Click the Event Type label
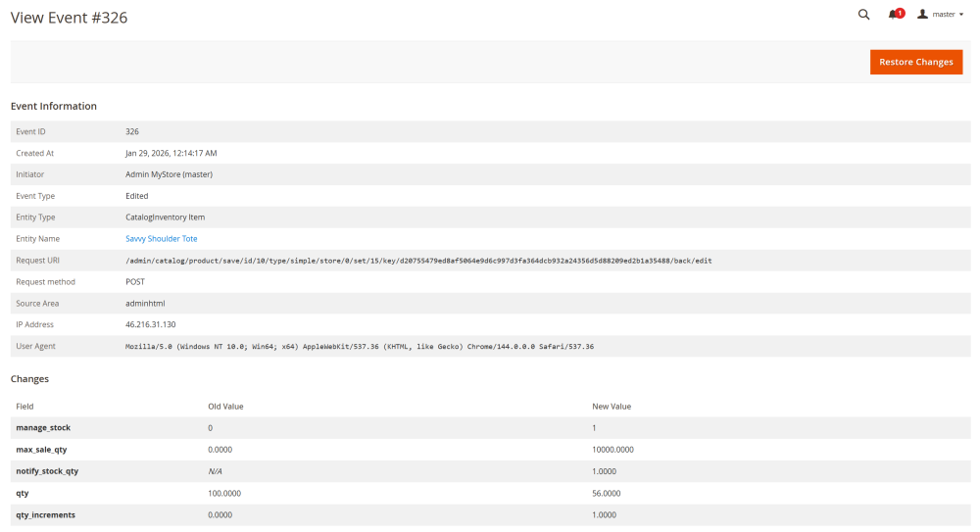980x532 pixels. tap(35, 196)
